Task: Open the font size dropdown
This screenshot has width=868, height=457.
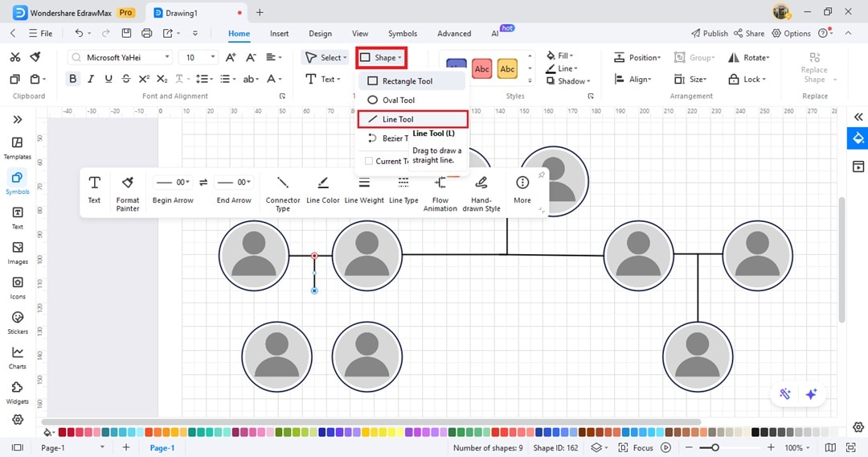Action: [212, 57]
